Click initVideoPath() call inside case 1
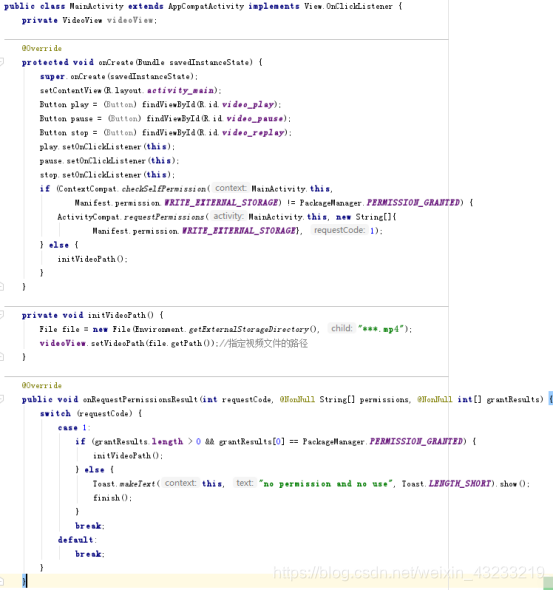This screenshot has height=591, width=554. coord(128,456)
